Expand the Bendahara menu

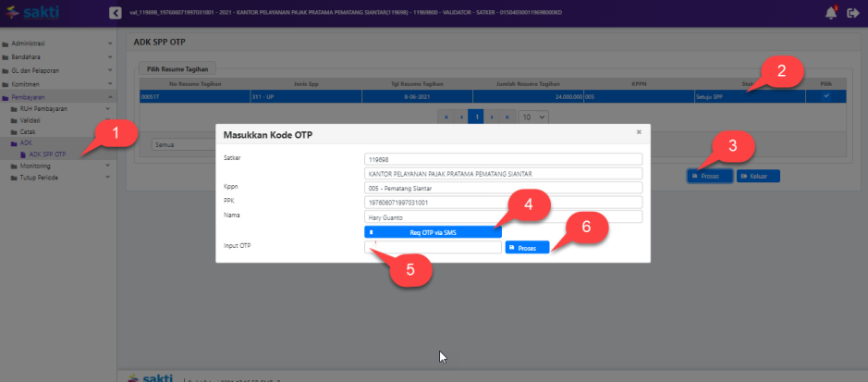coord(57,56)
